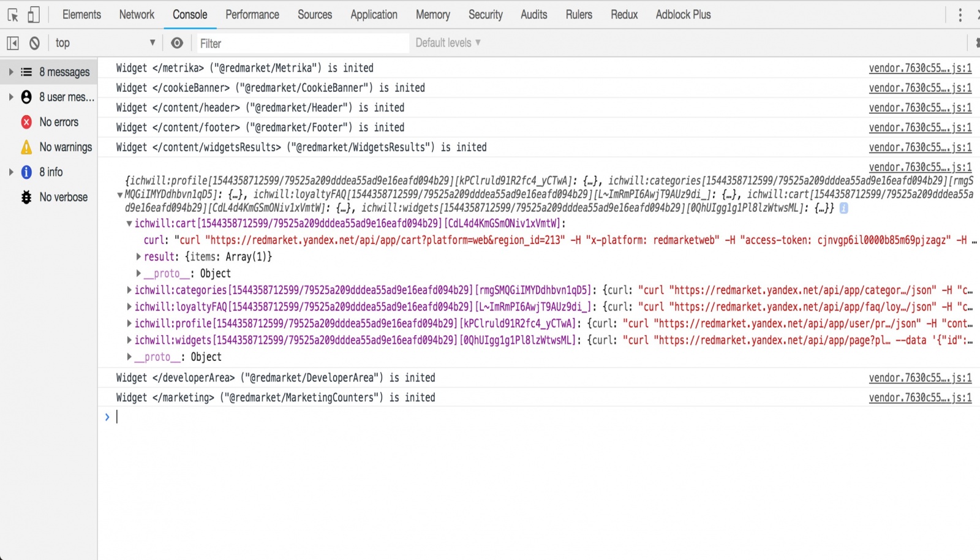The image size is (980, 560).
Task: Open the JavaScript context 'top' dropdown
Action: 105,43
